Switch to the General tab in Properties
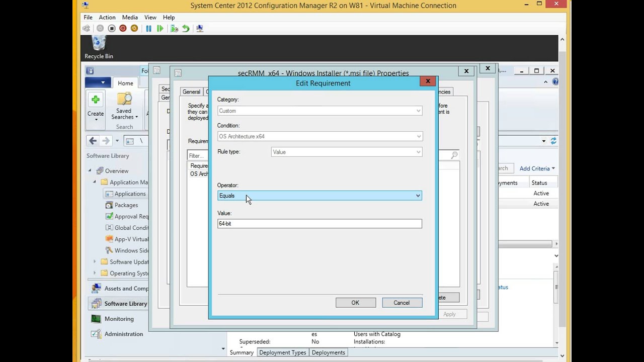Viewport: 644px width, 362px height. click(191, 92)
